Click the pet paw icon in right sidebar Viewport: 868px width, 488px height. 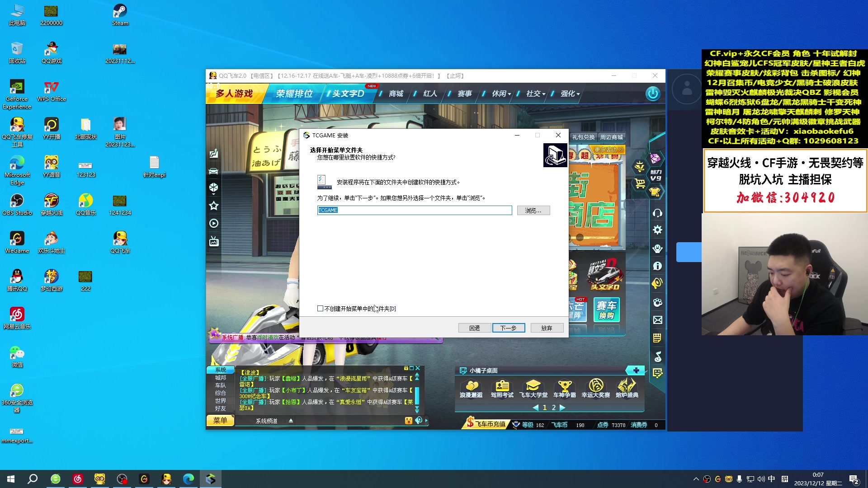point(657,302)
